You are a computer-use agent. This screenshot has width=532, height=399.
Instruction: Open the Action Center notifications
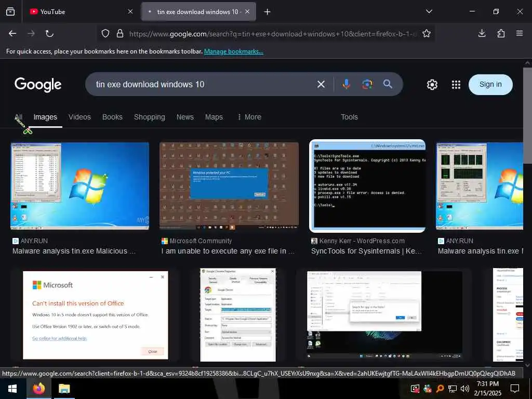[x=515, y=389]
